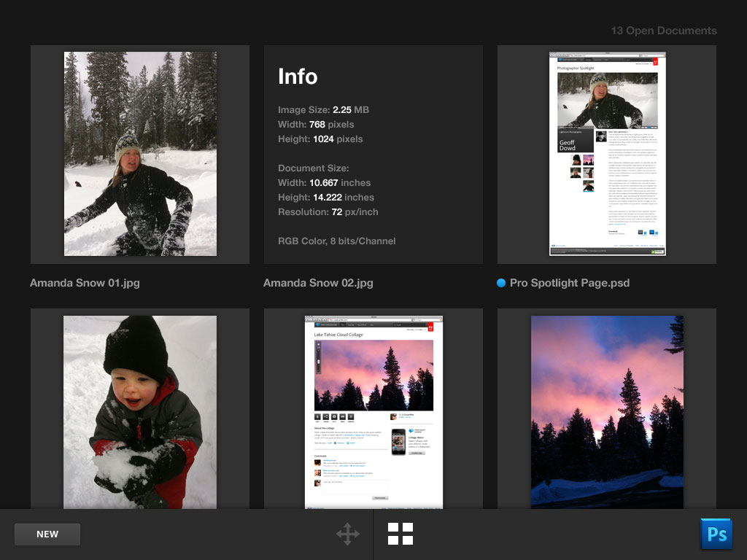Viewport: 747px width, 560px height.
Task: Select the pink sunset trees photo
Action: pyautogui.click(x=607, y=411)
